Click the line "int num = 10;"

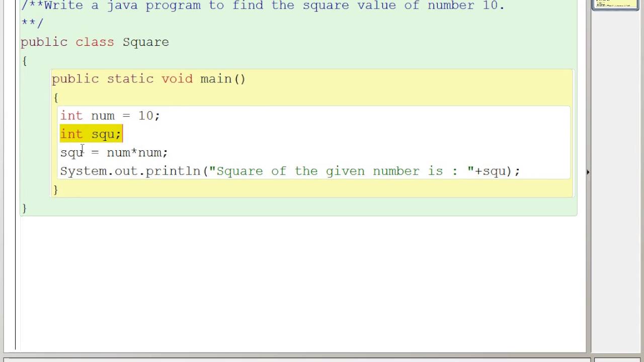[110, 116]
